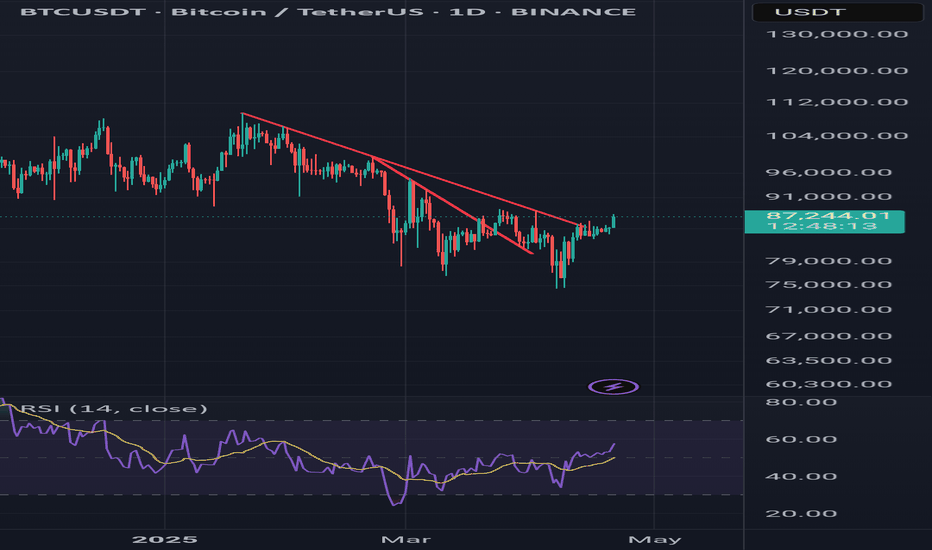932x550 pixels.
Task: Click the 63,500.00 price axis label
Action: [829, 361]
